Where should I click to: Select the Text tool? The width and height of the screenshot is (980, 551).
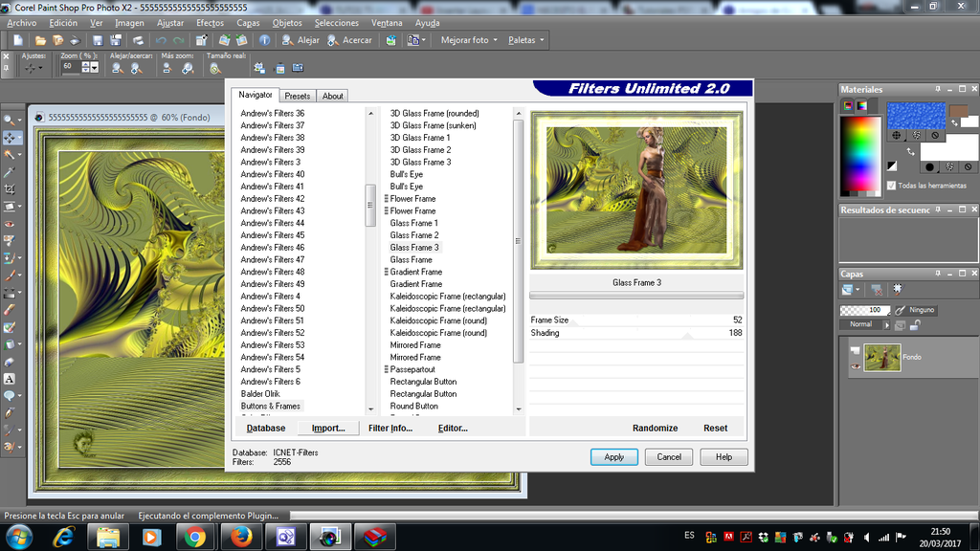(x=10, y=379)
